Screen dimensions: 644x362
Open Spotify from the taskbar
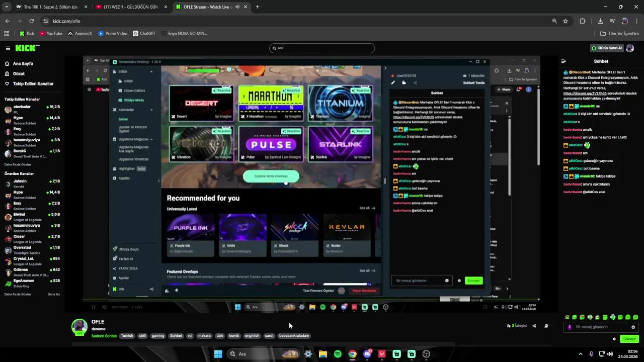pyautogui.click(x=338, y=354)
